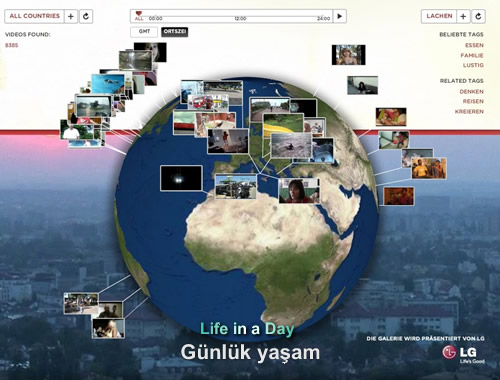Click the 8385 videos found count
The height and width of the screenshot is (380, 500).
click(x=11, y=45)
